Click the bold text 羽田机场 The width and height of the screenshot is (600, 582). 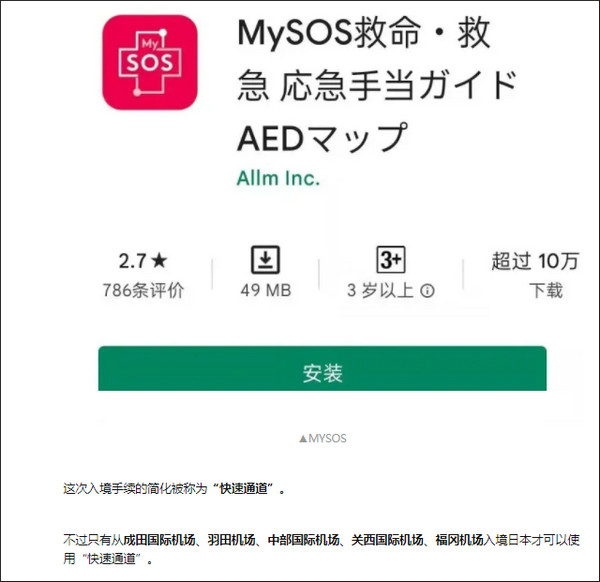coord(232,540)
